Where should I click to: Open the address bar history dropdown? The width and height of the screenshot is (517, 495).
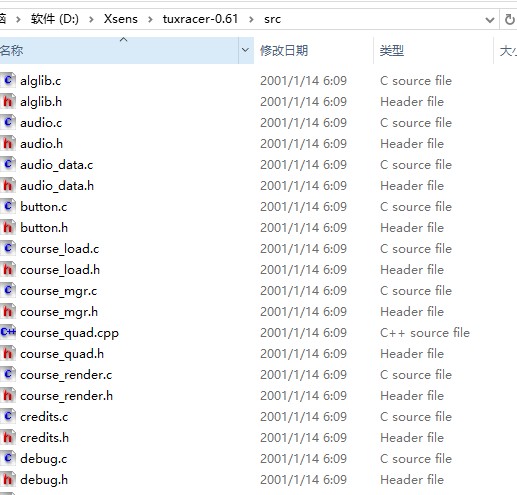[x=490, y=20]
